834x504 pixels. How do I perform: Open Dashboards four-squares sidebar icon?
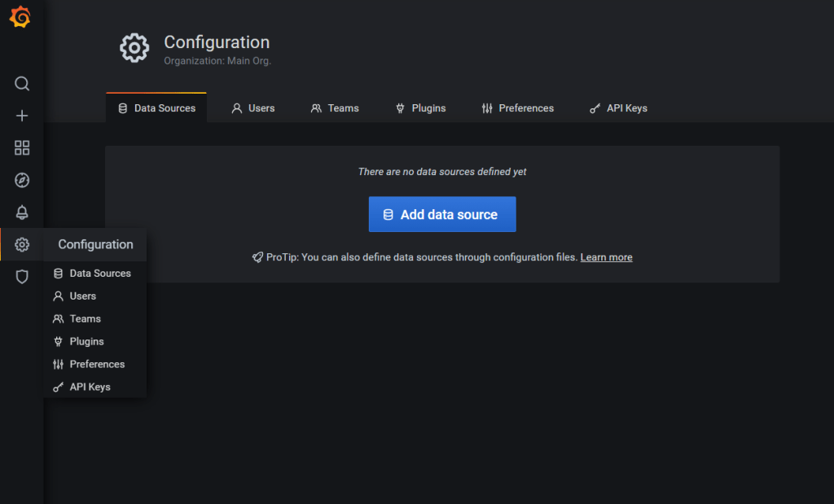22,147
